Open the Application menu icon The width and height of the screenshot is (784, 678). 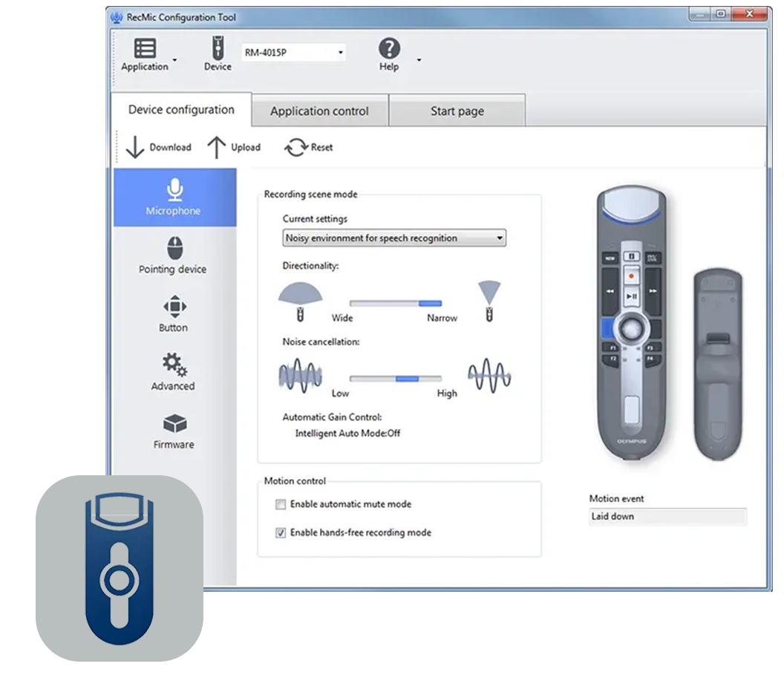[145, 48]
